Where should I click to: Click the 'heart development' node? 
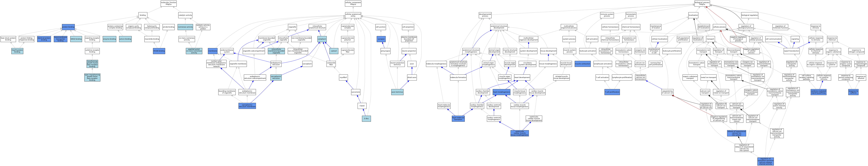522,78
